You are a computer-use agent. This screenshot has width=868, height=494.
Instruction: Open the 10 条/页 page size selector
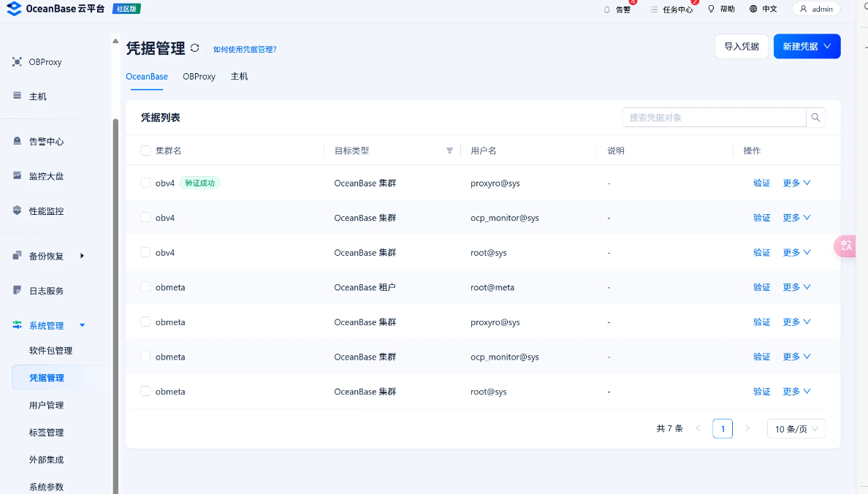(796, 429)
